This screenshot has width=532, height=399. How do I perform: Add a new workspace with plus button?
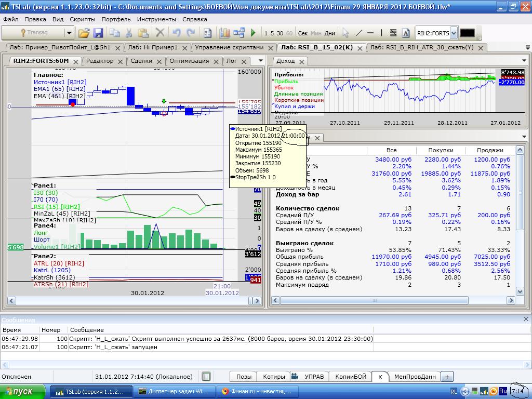click(x=446, y=377)
